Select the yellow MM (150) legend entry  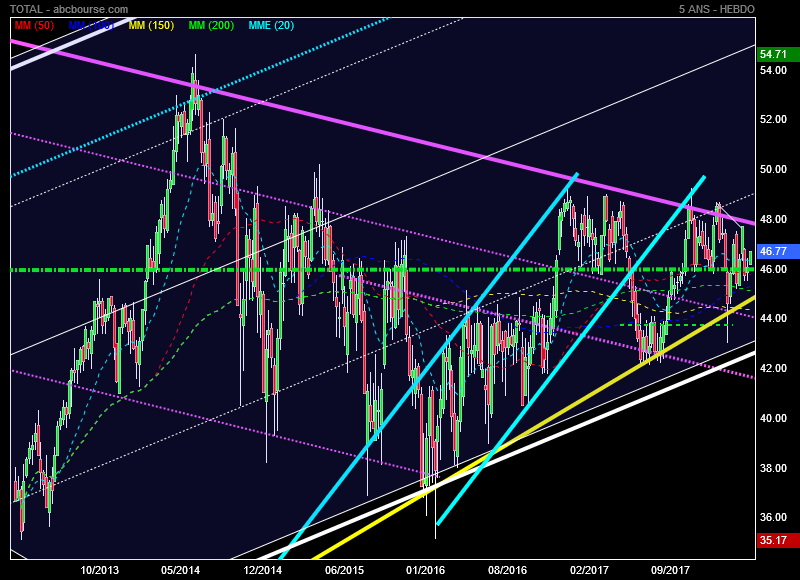151,25
